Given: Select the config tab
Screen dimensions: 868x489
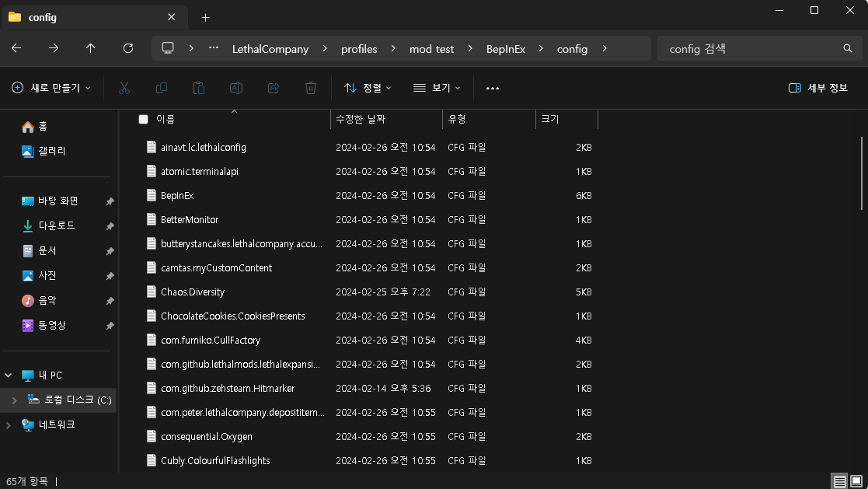Looking at the screenshot, I should pyautogui.click(x=94, y=17).
